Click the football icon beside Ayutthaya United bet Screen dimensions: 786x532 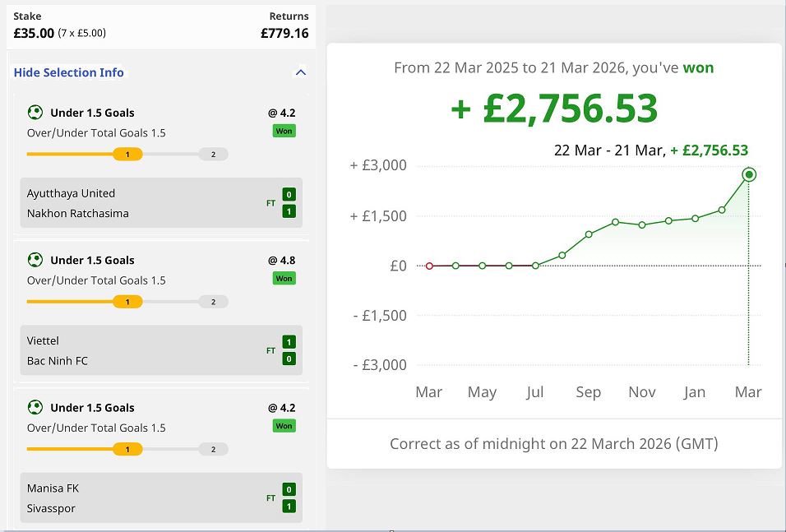tap(35, 113)
